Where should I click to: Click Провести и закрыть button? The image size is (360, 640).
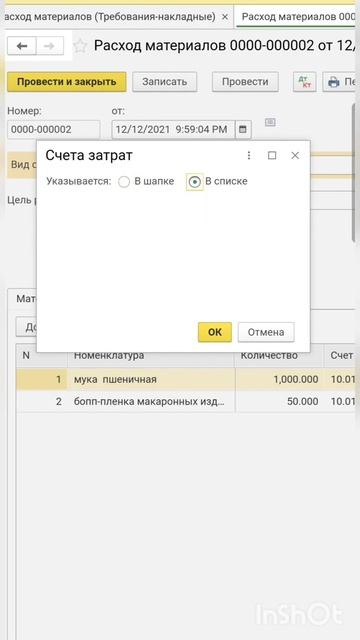[67, 82]
